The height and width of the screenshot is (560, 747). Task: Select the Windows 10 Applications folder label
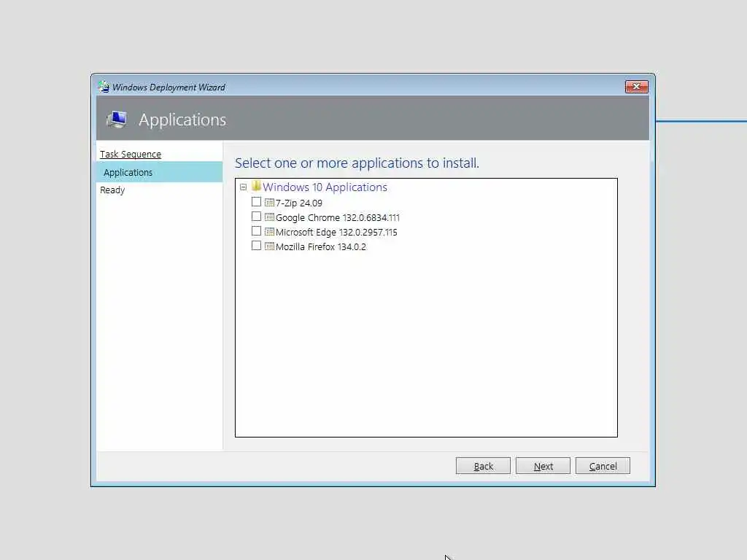pyautogui.click(x=325, y=187)
